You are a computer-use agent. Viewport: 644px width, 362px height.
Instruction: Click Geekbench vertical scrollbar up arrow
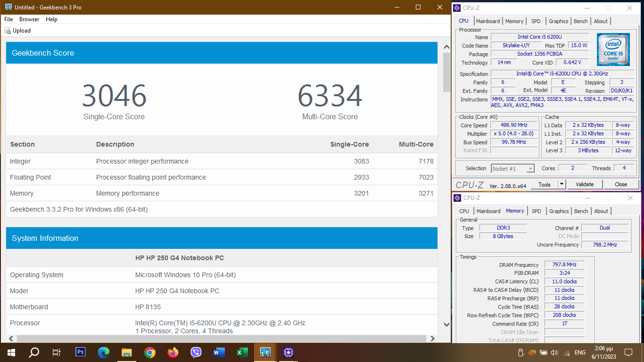click(447, 47)
